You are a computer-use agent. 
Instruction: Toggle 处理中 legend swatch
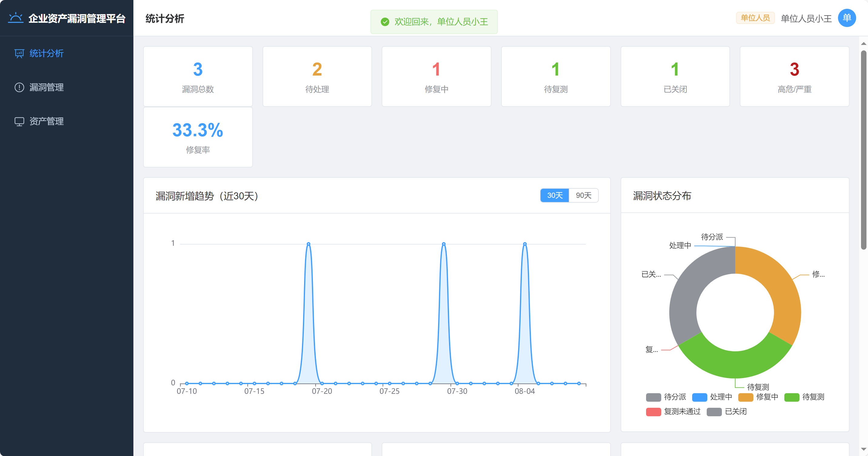[699, 397]
